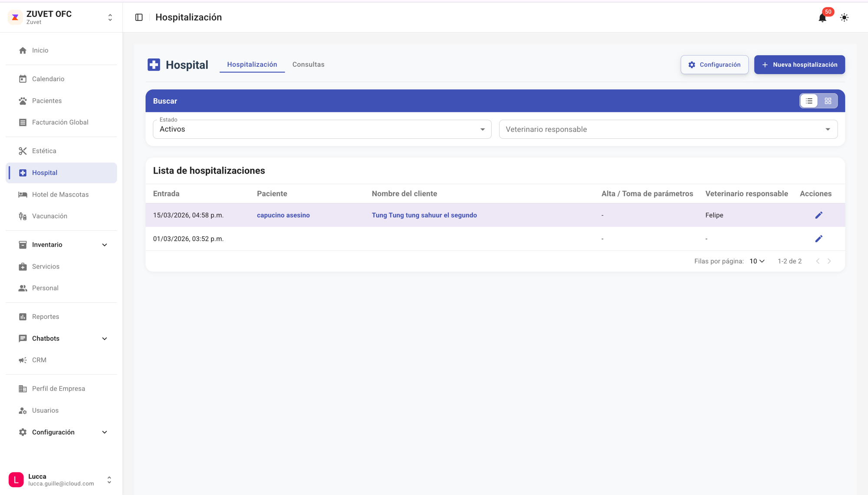Click Nombre del cliente column header
Screen dimensions: 868x495
tap(404, 193)
